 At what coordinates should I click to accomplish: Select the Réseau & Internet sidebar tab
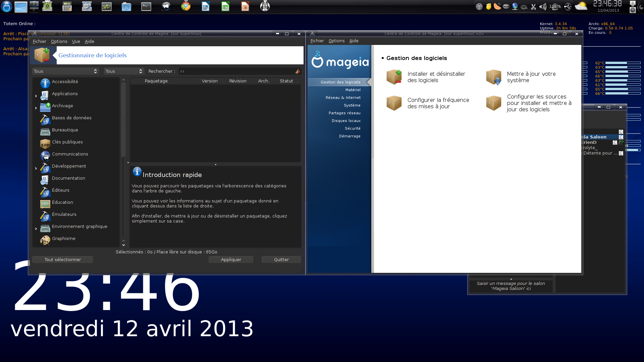pos(343,98)
